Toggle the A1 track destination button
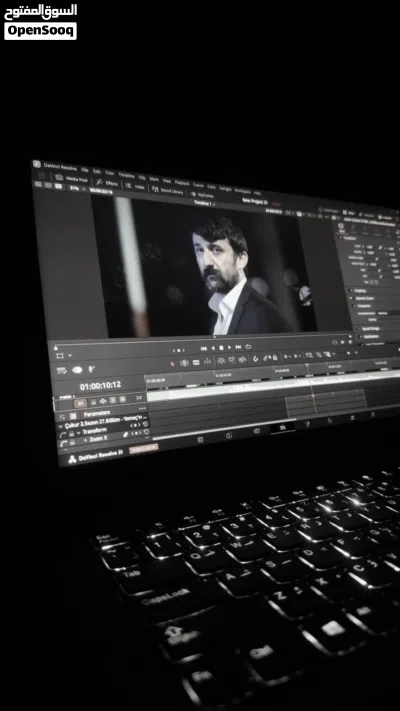 coord(81,403)
